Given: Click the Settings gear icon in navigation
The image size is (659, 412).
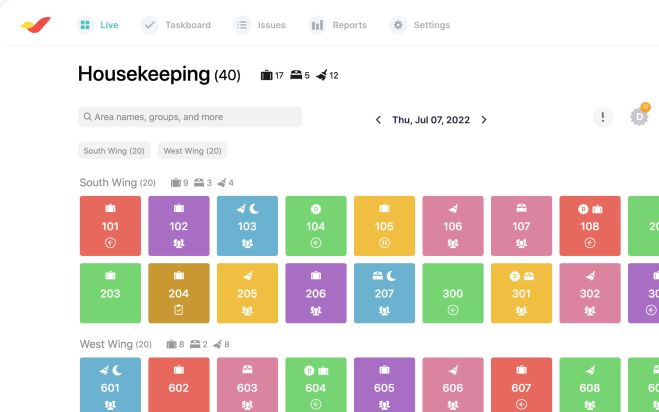Looking at the screenshot, I should (398, 25).
